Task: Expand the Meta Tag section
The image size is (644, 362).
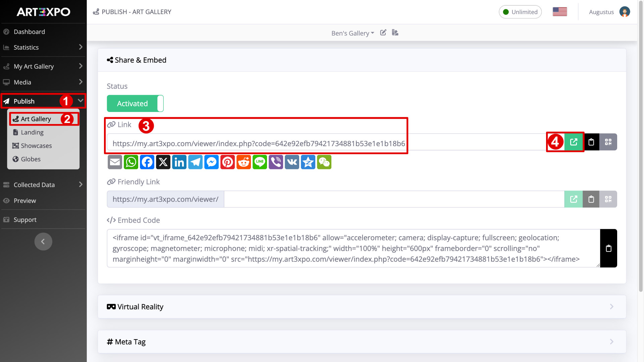Action: click(x=362, y=342)
